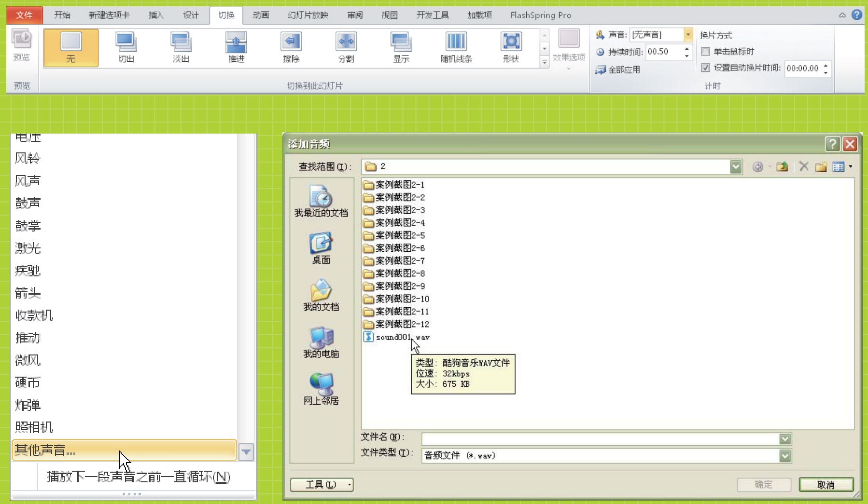Toggle loop until next sound option
The width and height of the screenshot is (868, 504).
click(138, 477)
